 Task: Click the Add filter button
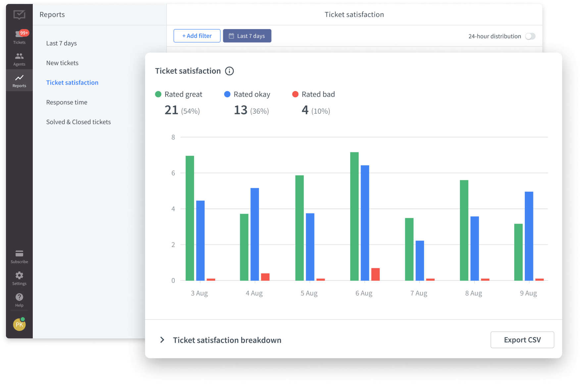tap(197, 36)
